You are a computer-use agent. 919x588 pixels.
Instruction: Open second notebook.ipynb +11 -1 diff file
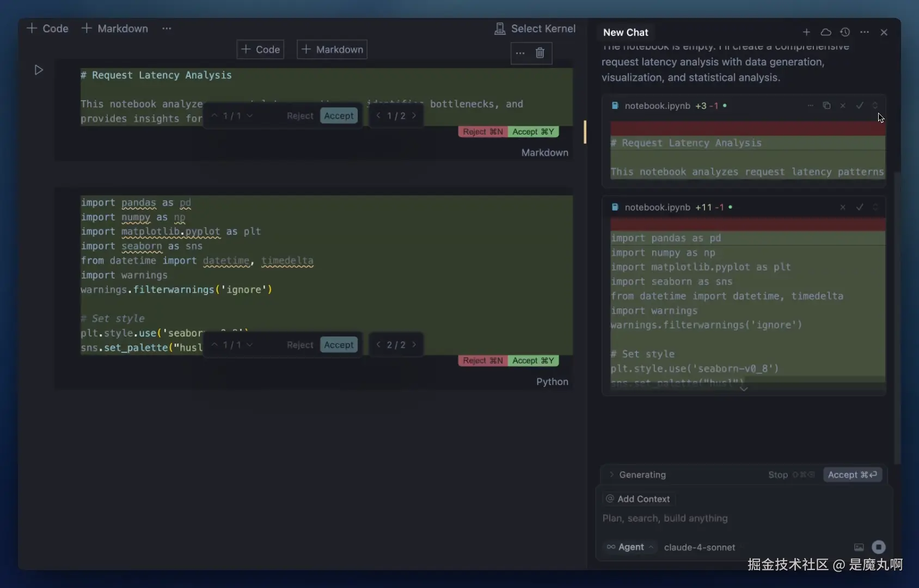[657, 207]
